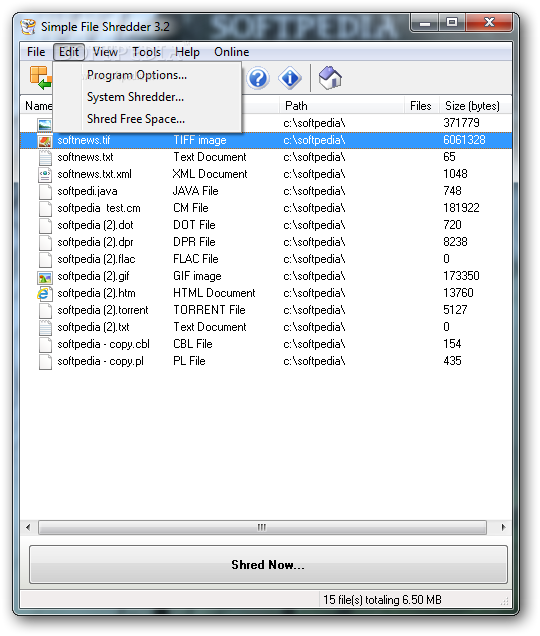Click the TIFF image type cell
Viewport: 540px width, 636px height.
200,140
